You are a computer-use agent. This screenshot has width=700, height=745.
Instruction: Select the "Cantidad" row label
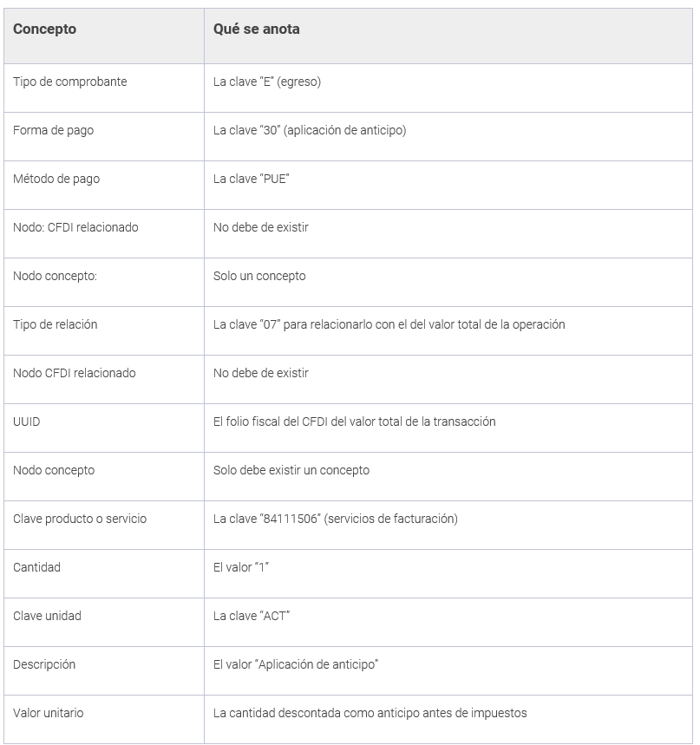coord(36,567)
